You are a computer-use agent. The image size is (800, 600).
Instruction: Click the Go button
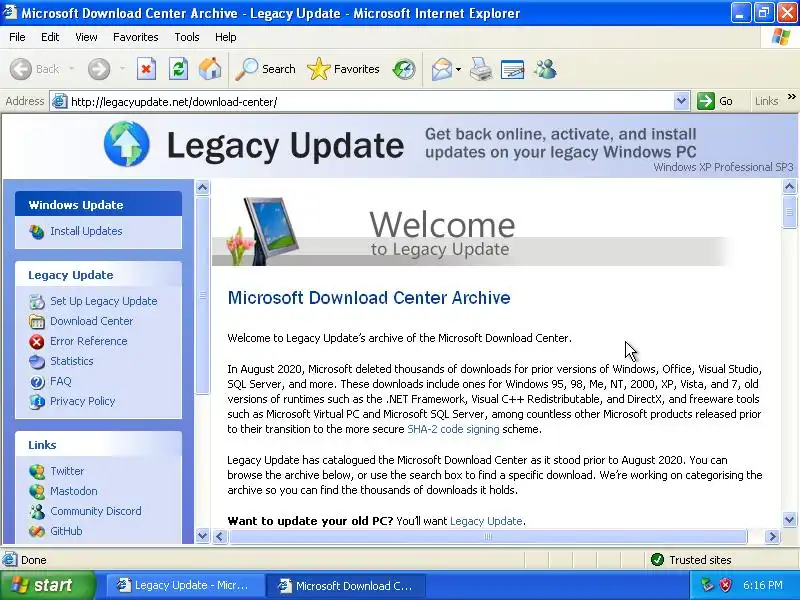pos(716,101)
